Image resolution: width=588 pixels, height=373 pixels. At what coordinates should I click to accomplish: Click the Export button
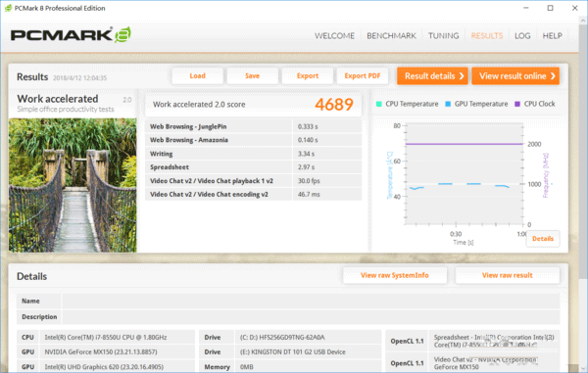point(308,76)
